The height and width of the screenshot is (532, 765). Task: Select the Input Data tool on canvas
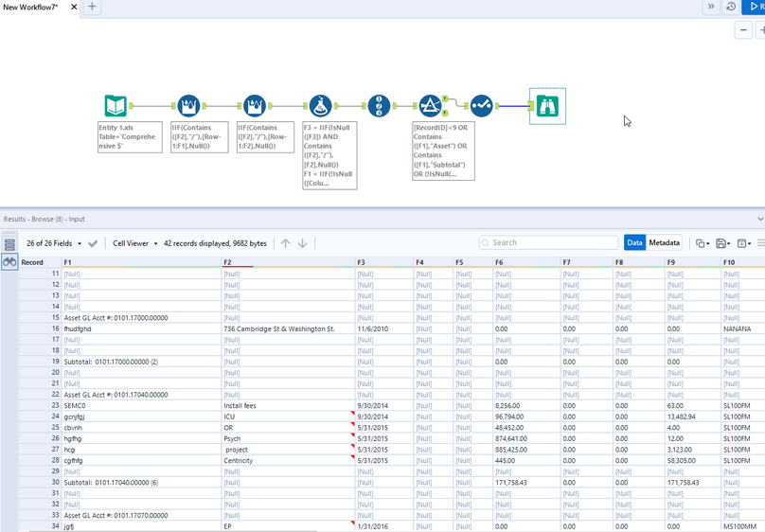pyautogui.click(x=116, y=106)
